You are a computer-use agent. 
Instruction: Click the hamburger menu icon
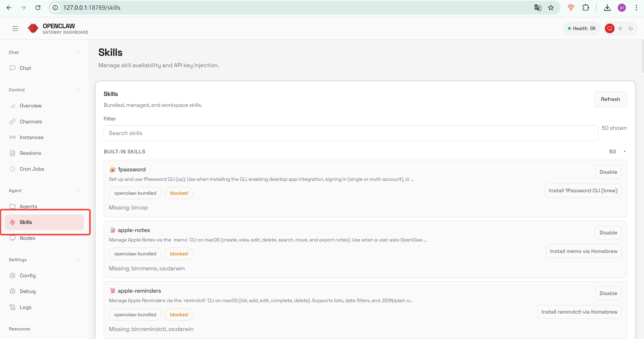pos(15,28)
